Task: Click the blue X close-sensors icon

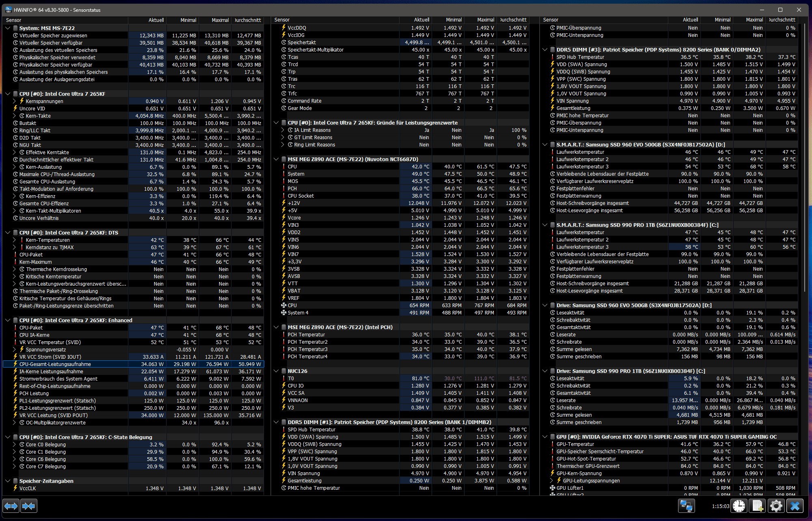Action: pyautogui.click(x=795, y=506)
